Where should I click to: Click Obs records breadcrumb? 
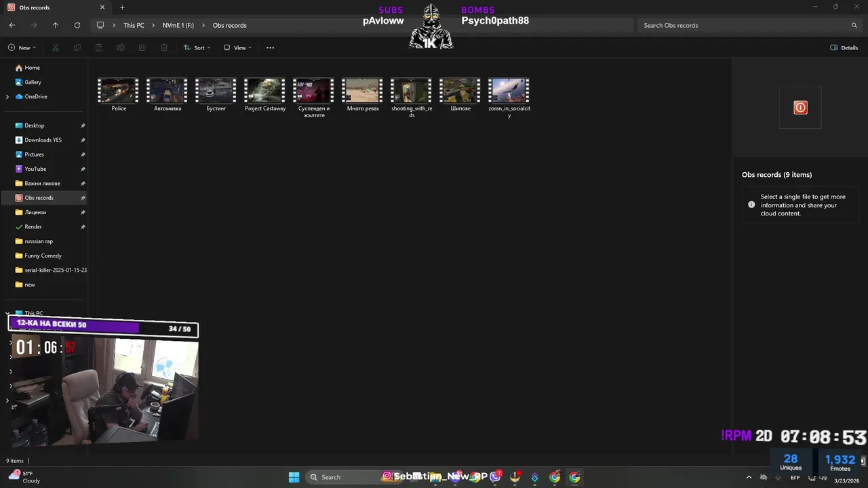[x=230, y=25]
